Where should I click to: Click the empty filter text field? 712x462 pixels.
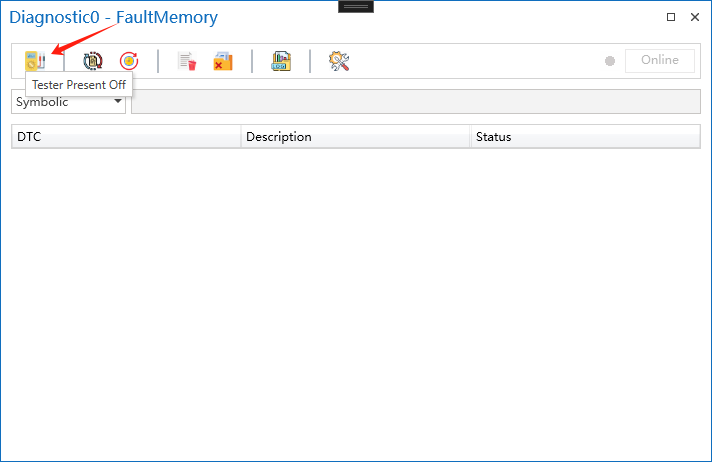[x=415, y=102]
